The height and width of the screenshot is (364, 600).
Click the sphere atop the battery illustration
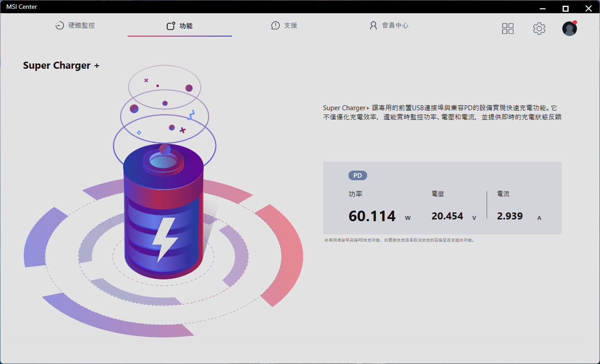tap(165, 149)
